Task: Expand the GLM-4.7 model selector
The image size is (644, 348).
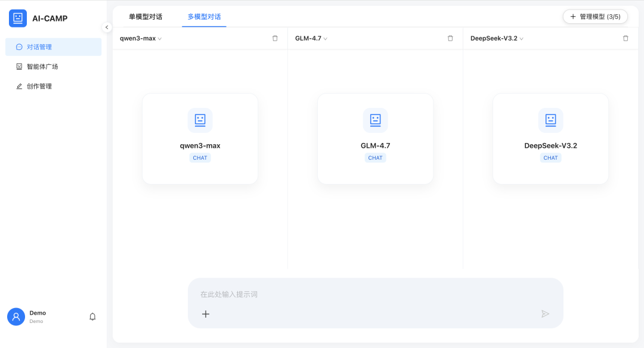Action: coord(311,38)
